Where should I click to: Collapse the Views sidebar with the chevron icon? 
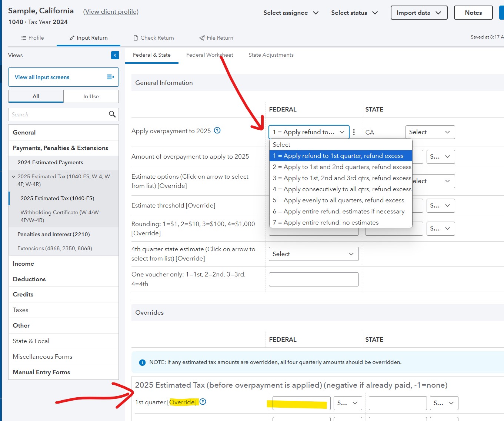[x=115, y=55]
